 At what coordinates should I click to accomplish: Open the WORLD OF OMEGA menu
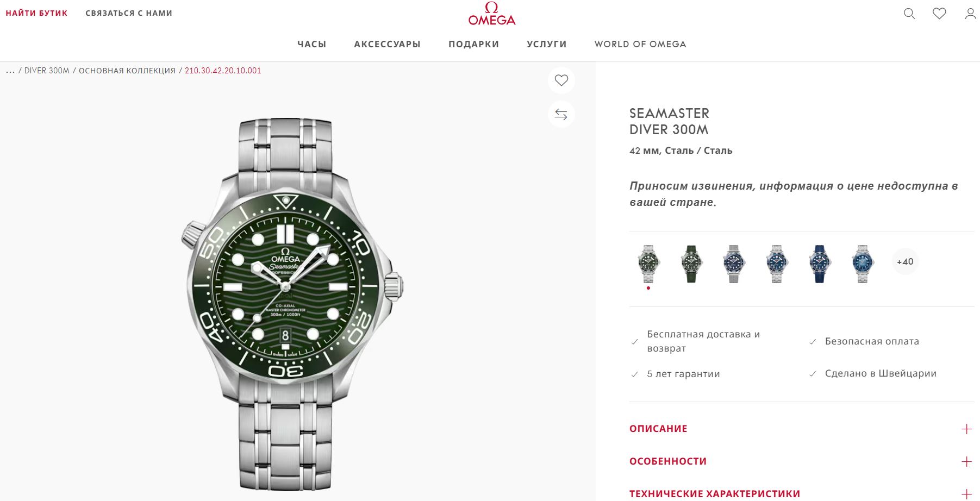coord(640,44)
